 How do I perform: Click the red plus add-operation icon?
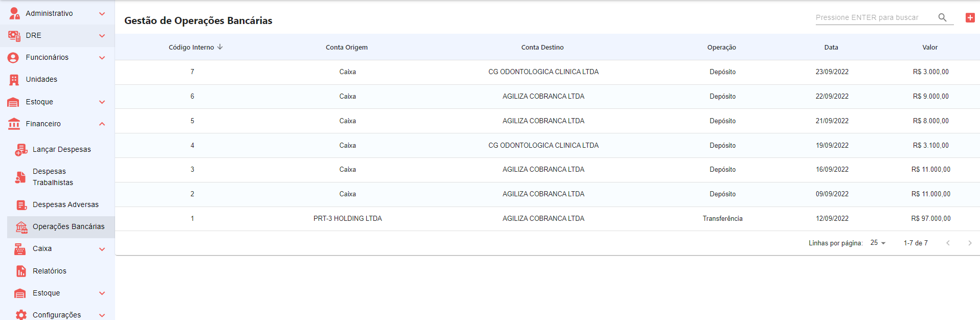pos(970,18)
